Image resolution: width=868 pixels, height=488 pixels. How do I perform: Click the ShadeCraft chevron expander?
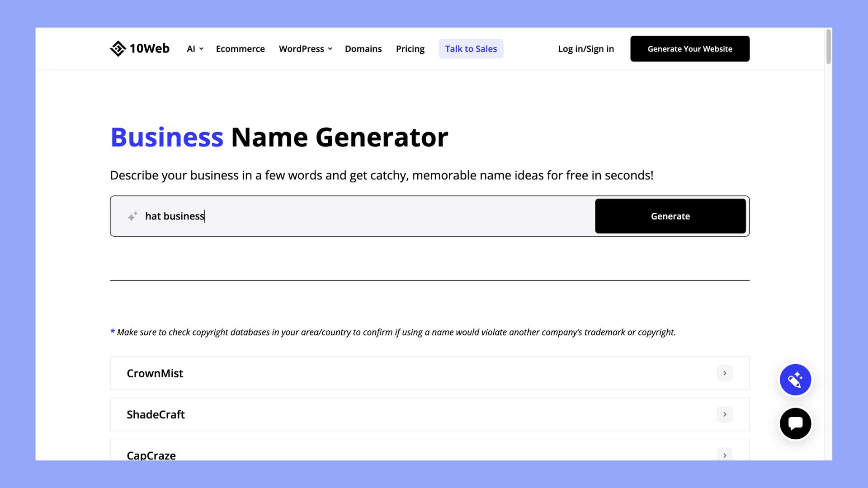tap(724, 414)
